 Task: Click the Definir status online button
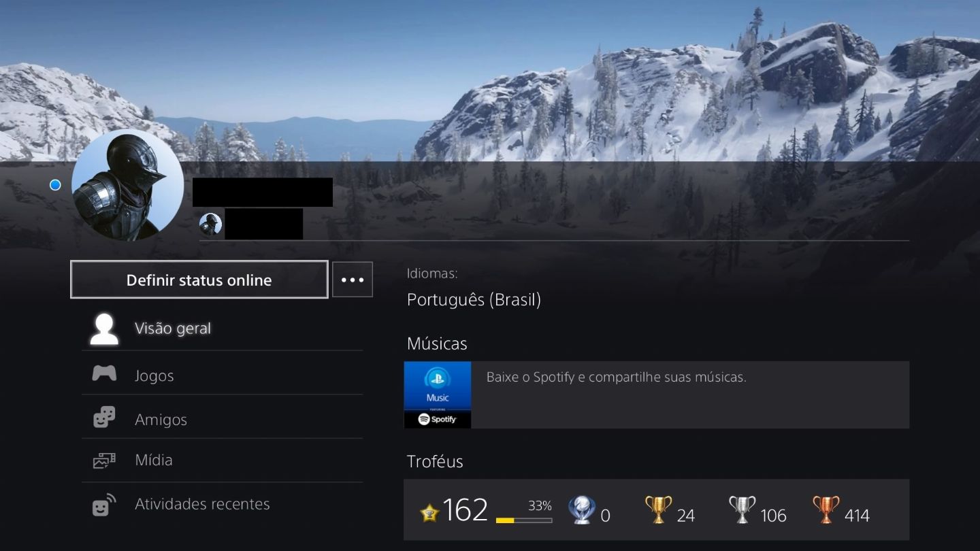[199, 280]
